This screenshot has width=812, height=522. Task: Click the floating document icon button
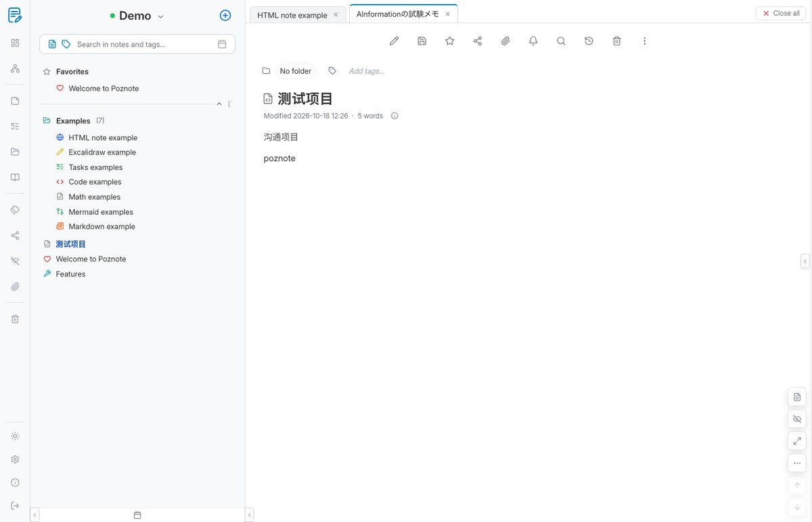(x=797, y=397)
